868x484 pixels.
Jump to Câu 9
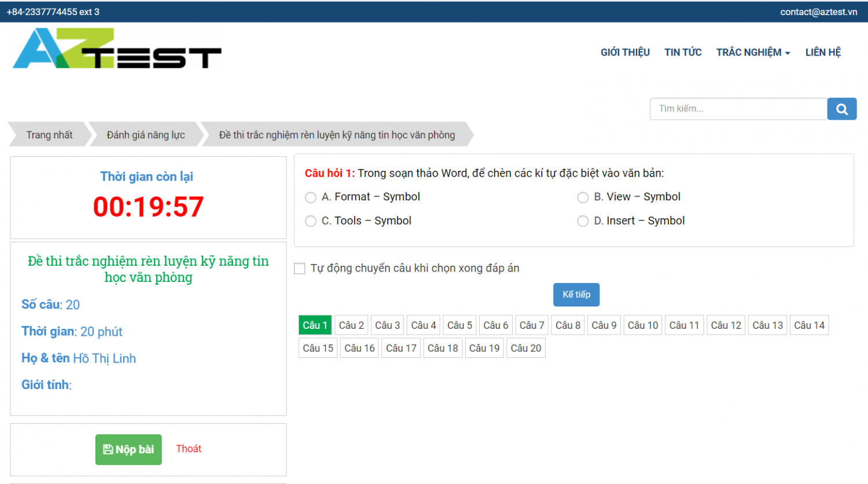[604, 325]
